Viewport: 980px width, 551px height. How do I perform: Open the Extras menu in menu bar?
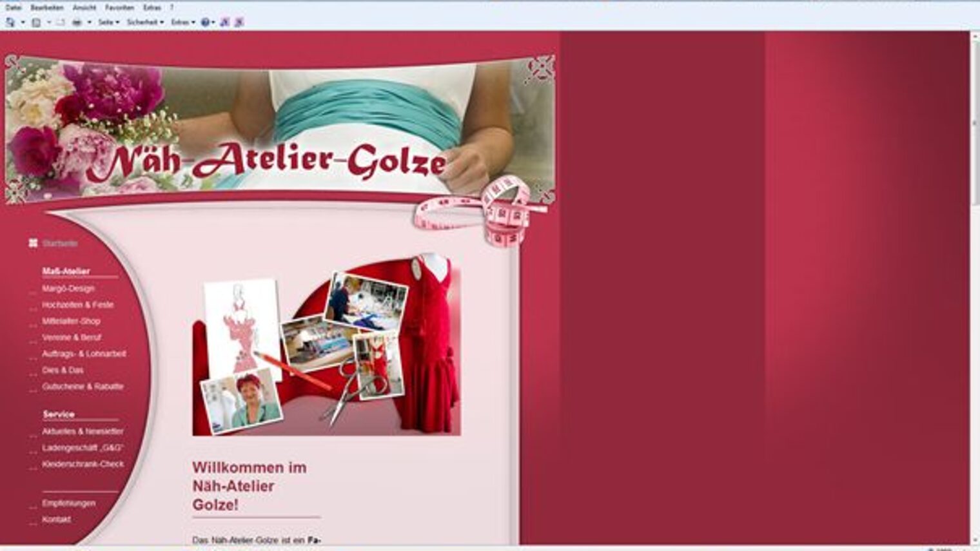pyautogui.click(x=152, y=8)
